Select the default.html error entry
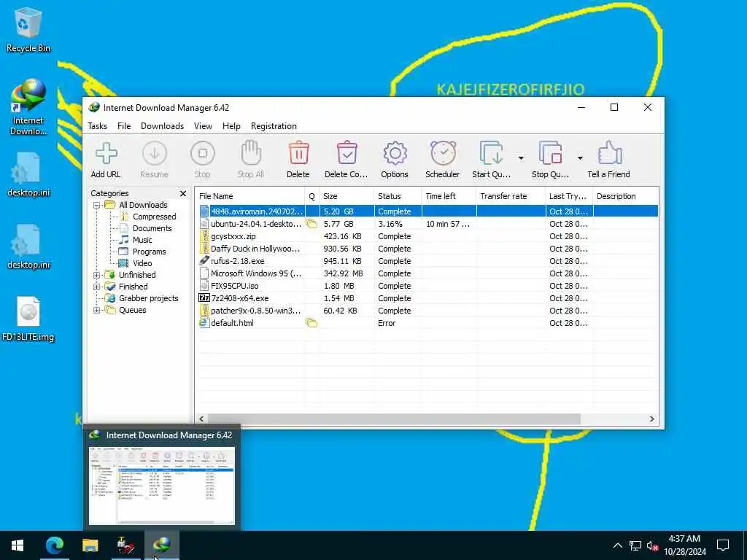Screen dimensions: 747x560 point(427,323)
